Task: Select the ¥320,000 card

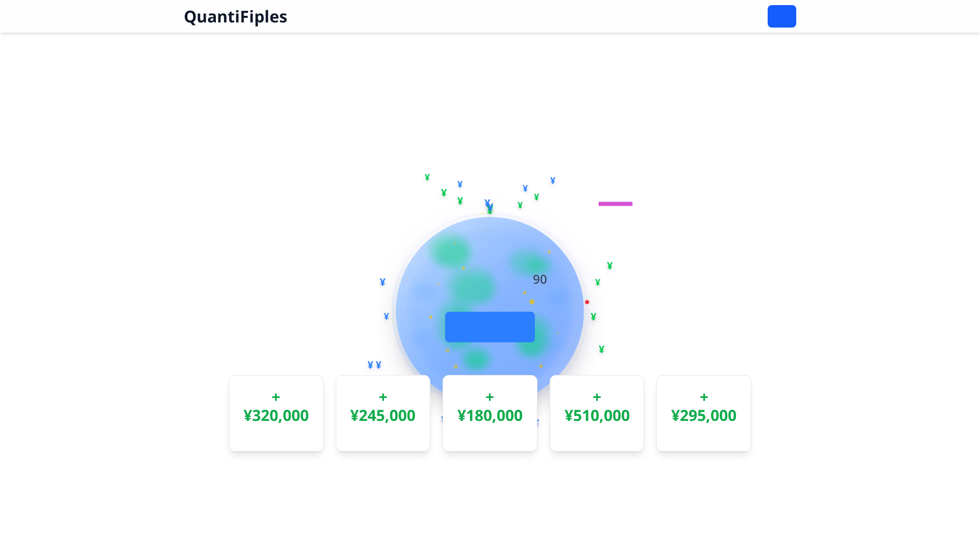Action: (276, 413)
